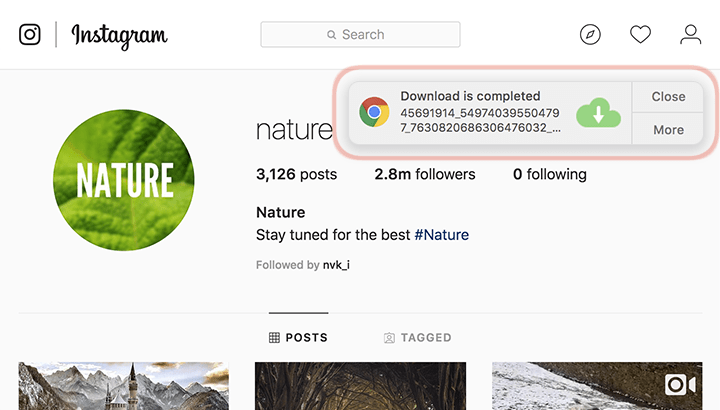The width and height of the screenshot is (720, 410).
Task: Open the Instagram wordmark home link
Action: point(119,35)
